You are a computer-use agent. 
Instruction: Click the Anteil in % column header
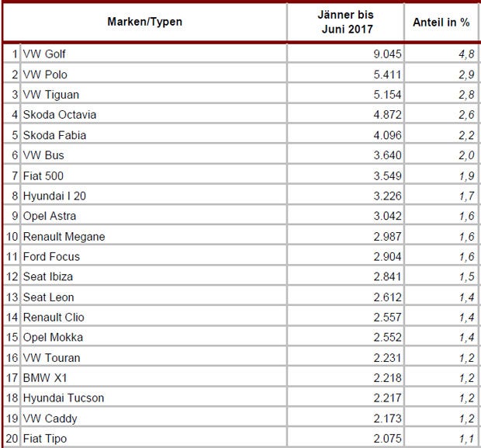coord(441,22)
